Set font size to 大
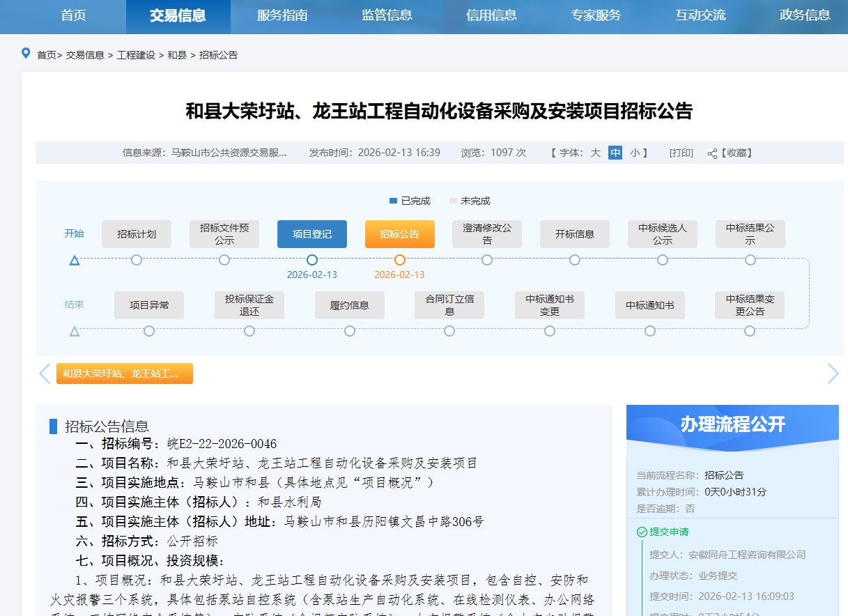 596,153
